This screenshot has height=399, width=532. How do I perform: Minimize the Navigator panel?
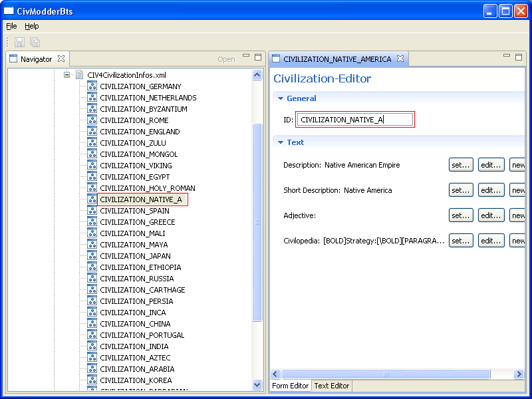coord(246,55)
